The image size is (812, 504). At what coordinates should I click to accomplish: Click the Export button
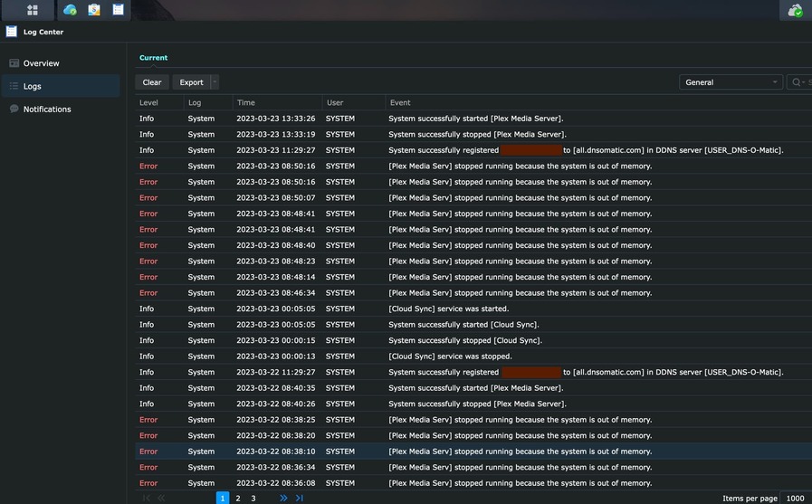tap(191, 82)
